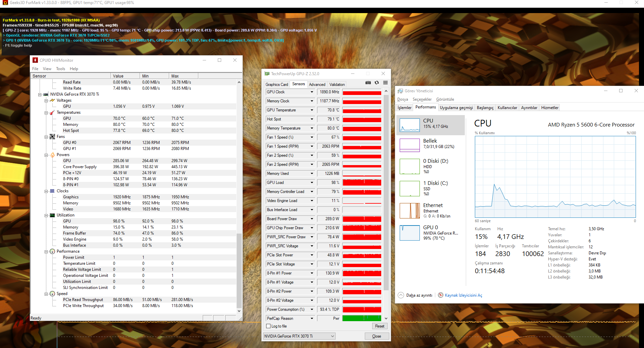Click the Temperatures thermometer icon in HWMonitor

point(52,112)
